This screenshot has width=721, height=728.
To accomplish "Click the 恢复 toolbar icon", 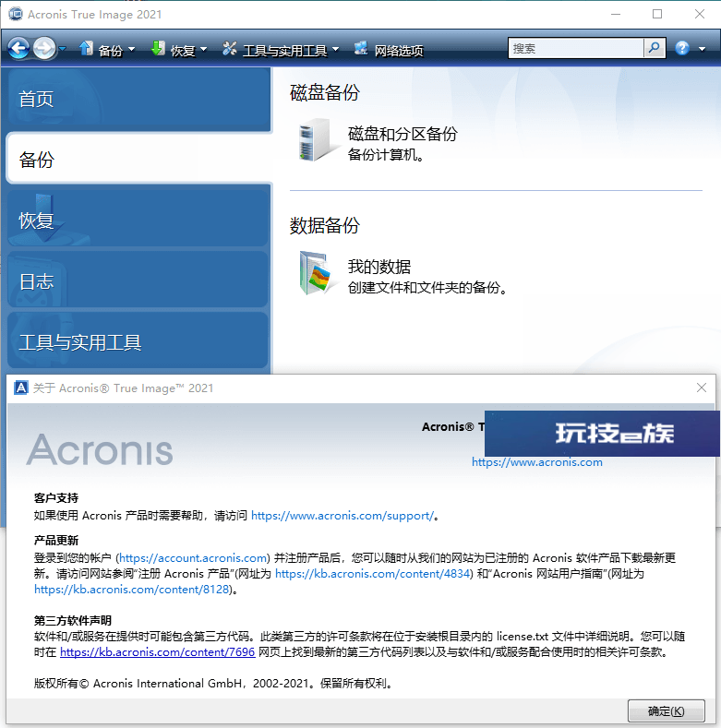I will click(158, 48).
